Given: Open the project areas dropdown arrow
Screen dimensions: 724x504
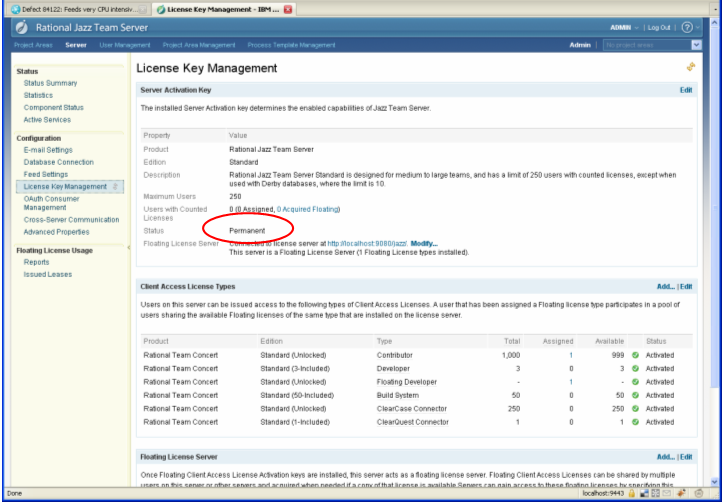Looking at the screenshot, I should [x=696, y=45].
